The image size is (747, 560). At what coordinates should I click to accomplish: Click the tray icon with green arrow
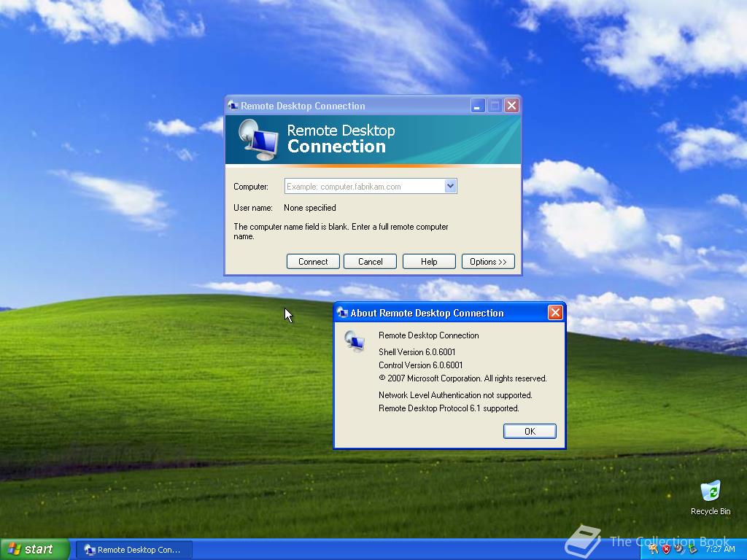[693, 548]
